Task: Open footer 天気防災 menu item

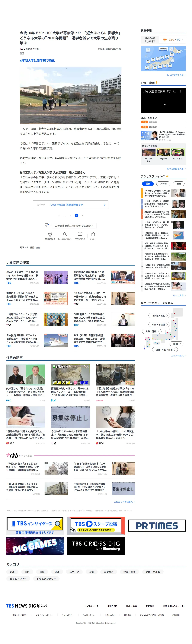Action: point(150,606)
